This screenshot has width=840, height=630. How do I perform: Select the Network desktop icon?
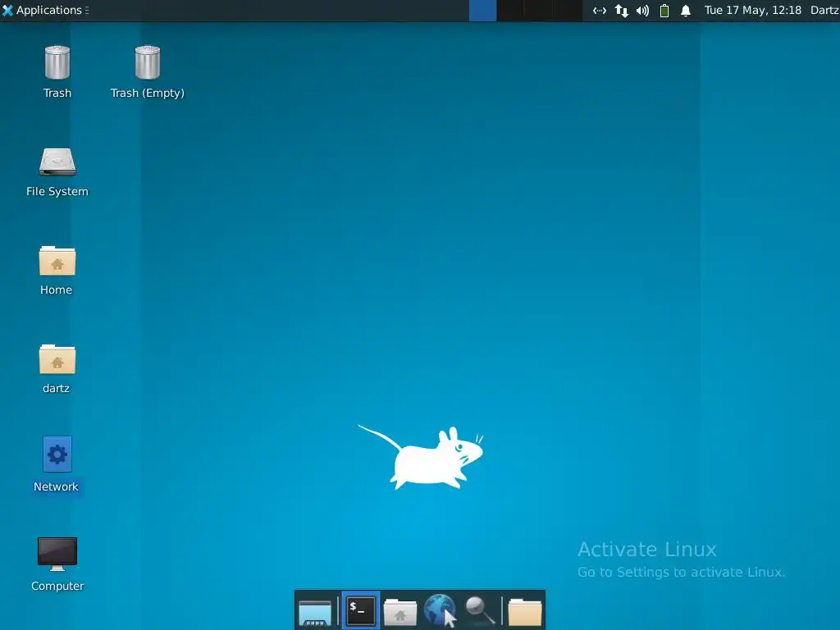57,454
